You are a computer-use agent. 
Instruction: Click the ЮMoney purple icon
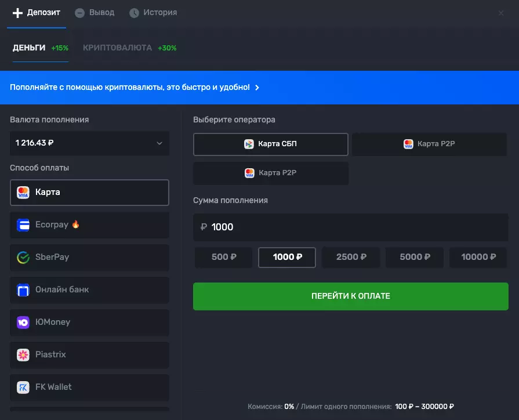(23, 323)
